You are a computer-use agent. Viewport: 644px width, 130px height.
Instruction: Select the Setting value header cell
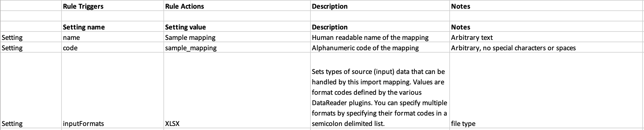pyautogui.click(x=237, y=27)
